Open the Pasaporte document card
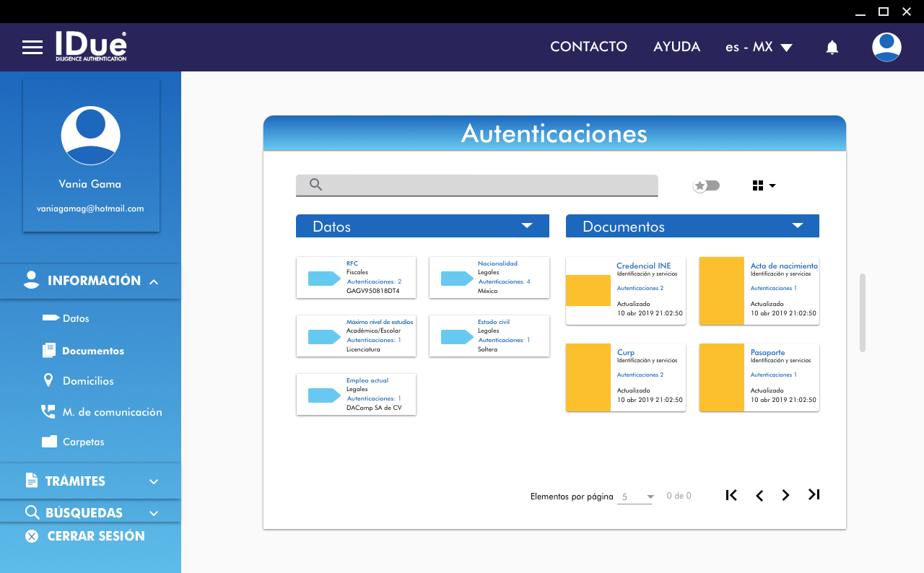Viewport: 924px width, 573px height. tap(759, 377)
